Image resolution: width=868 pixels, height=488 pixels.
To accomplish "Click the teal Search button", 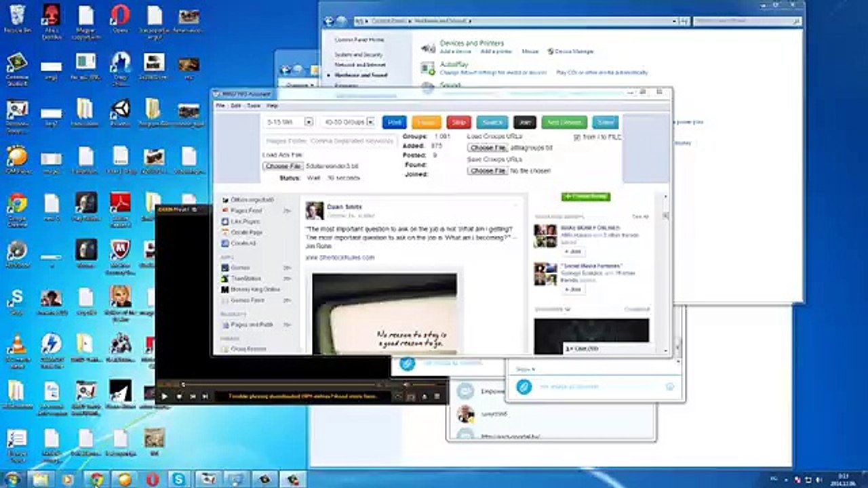I will (x=492, y=122).
